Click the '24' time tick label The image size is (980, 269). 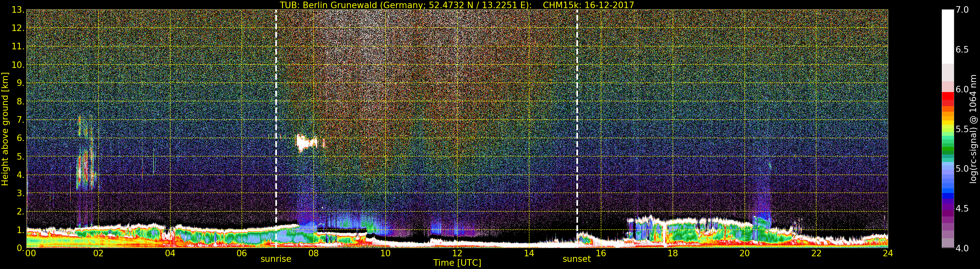click(x=888, y=253)
